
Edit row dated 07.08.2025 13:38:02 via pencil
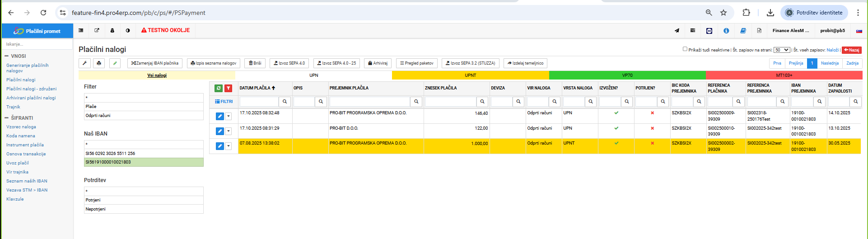[x=219, y=146]
